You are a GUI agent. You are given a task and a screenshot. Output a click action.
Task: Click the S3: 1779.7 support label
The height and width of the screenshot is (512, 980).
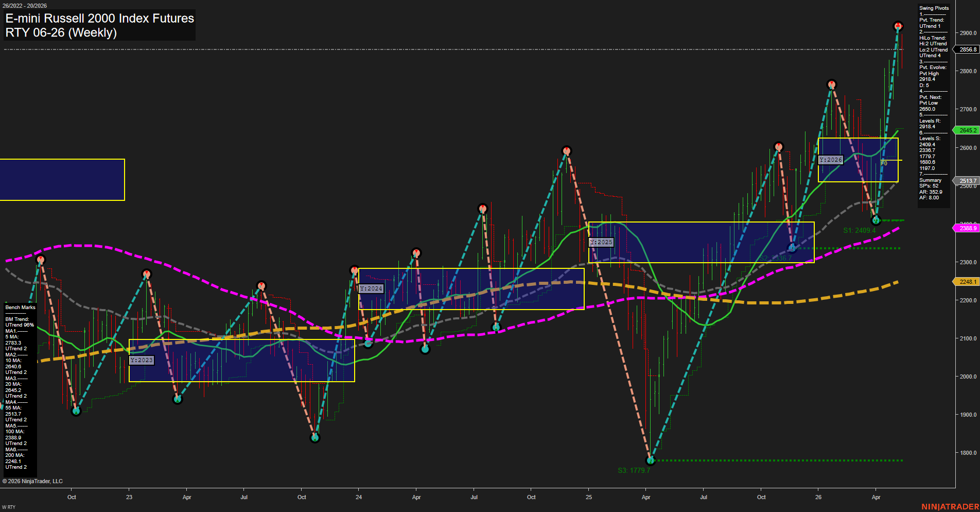click(x=634, y=470)
